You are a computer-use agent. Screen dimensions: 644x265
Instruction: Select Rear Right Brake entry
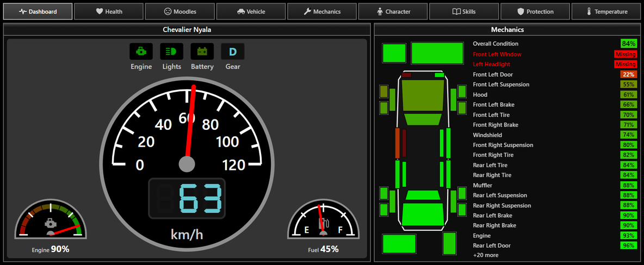pos(554,225)
